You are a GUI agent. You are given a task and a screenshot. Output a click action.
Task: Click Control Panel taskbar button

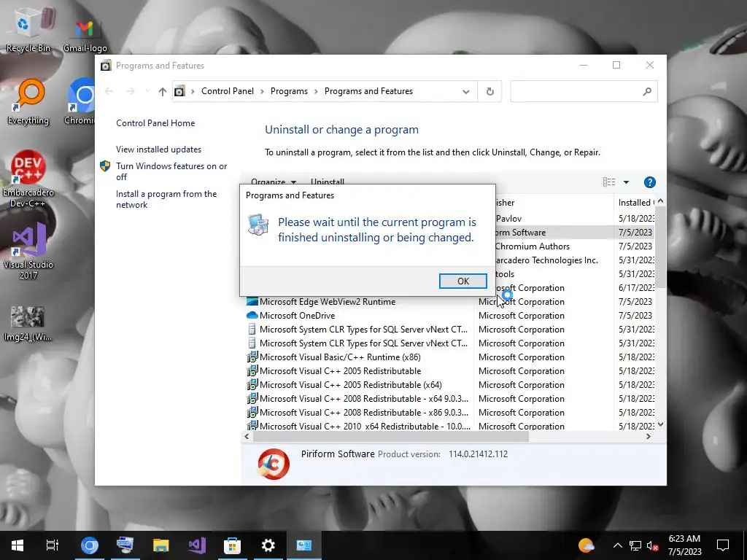point(304,545)
